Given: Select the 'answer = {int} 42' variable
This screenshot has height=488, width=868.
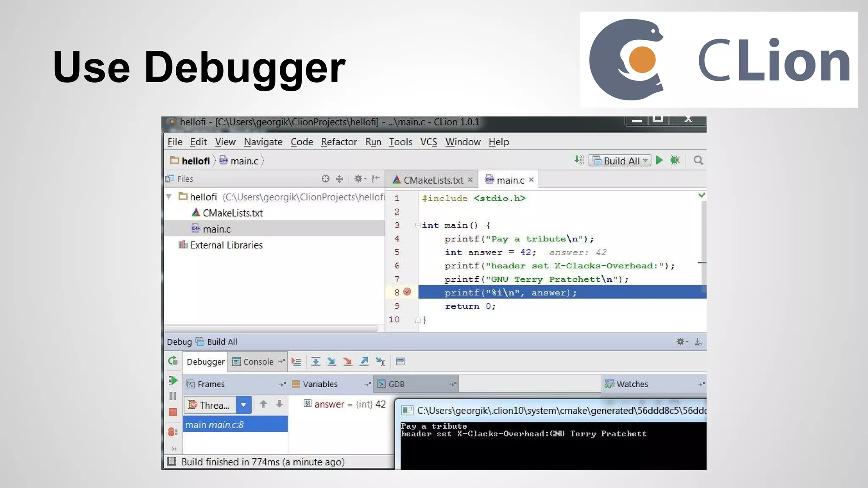Looking at the screenshot, I should coord(345,404).
